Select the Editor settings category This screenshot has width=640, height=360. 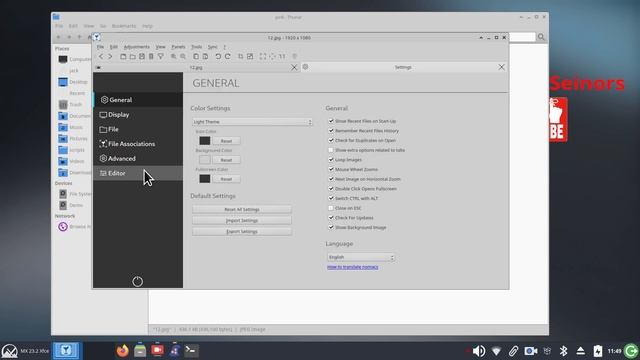coord(138,173)
